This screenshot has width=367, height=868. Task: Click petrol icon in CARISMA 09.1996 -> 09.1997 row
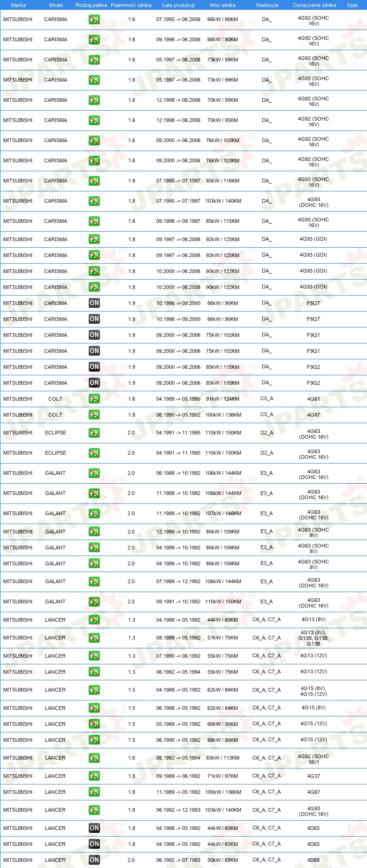click(94, 221)
